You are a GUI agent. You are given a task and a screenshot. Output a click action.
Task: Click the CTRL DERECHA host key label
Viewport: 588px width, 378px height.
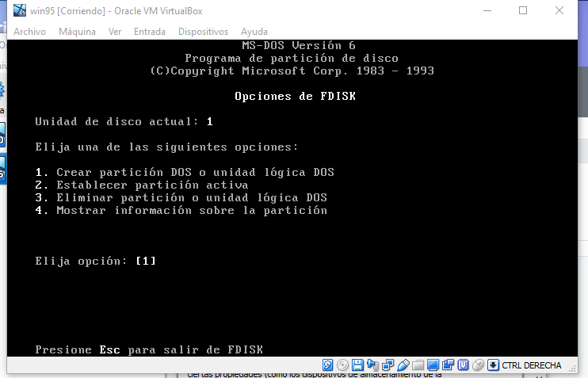[x=532, y=365]
